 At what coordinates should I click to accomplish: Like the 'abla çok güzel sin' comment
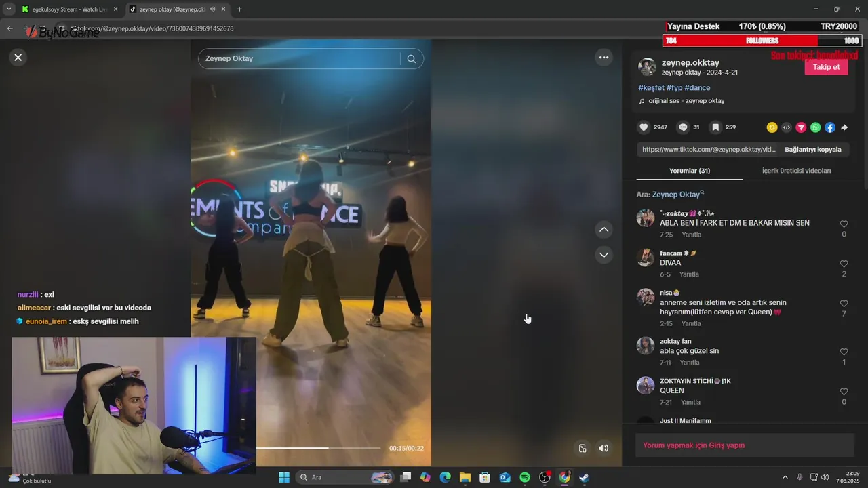tap(844, 352)
